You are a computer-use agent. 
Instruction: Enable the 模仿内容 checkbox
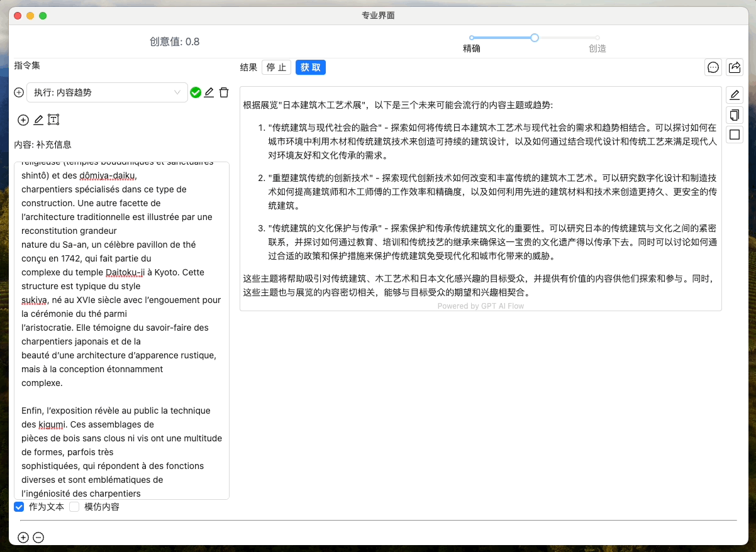coord(74,507)
